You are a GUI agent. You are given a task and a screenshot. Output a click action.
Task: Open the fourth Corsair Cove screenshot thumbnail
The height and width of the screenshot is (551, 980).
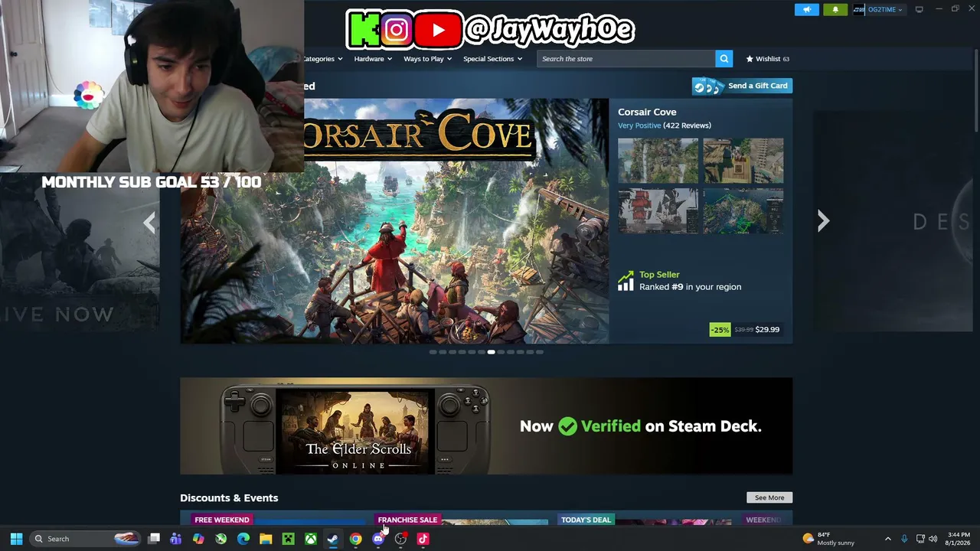coord(743,211)
